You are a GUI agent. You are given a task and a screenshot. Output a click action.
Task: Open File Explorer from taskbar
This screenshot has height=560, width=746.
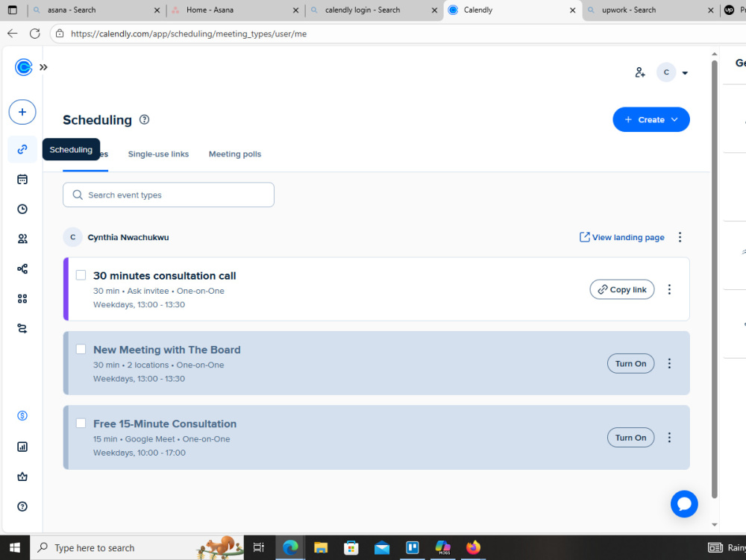(x=321, y=547)
